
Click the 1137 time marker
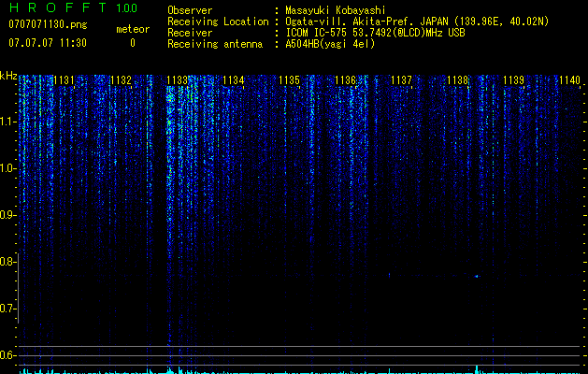[x=401, y=80]
